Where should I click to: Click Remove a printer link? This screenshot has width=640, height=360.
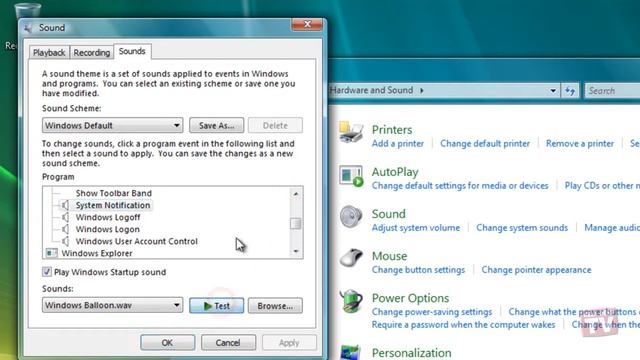(x=580, y=144)
